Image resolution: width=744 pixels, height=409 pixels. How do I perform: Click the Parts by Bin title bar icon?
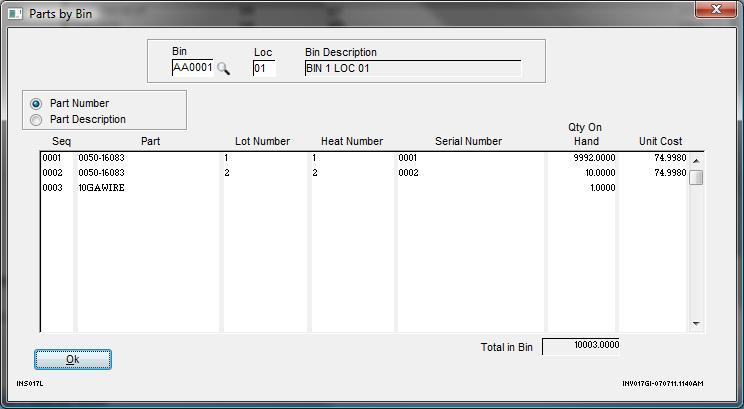coord(15,14)
